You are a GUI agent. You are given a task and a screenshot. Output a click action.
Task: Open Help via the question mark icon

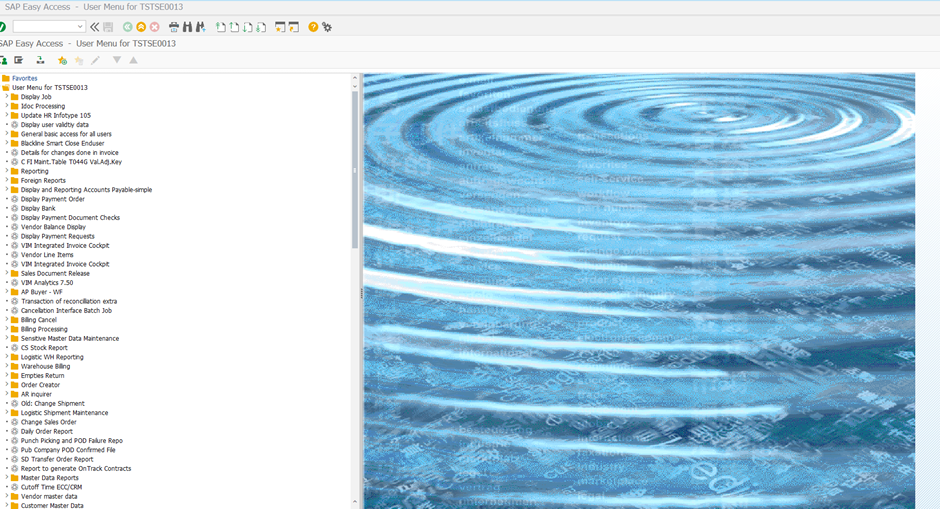(x=313, y=27)
